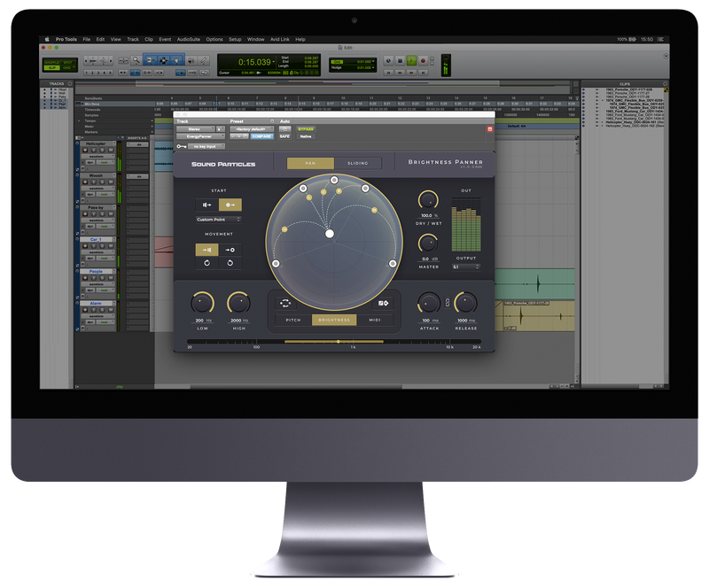This screenshot has width=709, height=588.
Task: Click the loop arrows icon above Pitch
Action: pos(284,303)
